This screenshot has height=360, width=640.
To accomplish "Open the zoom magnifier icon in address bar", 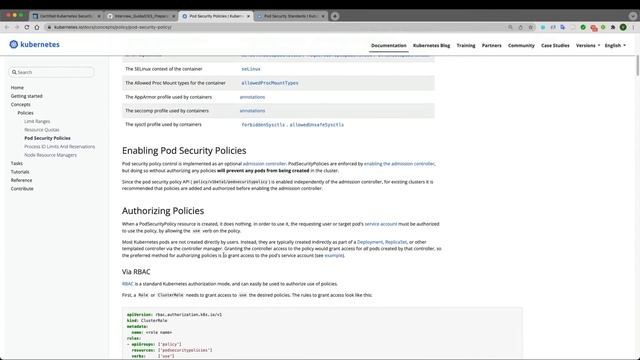I will pyautogui.click(x=510, y=27).
